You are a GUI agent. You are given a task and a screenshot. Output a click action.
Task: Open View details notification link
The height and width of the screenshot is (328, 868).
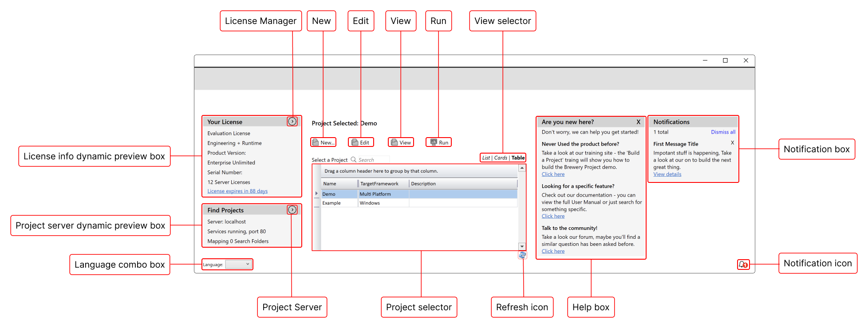667,174
